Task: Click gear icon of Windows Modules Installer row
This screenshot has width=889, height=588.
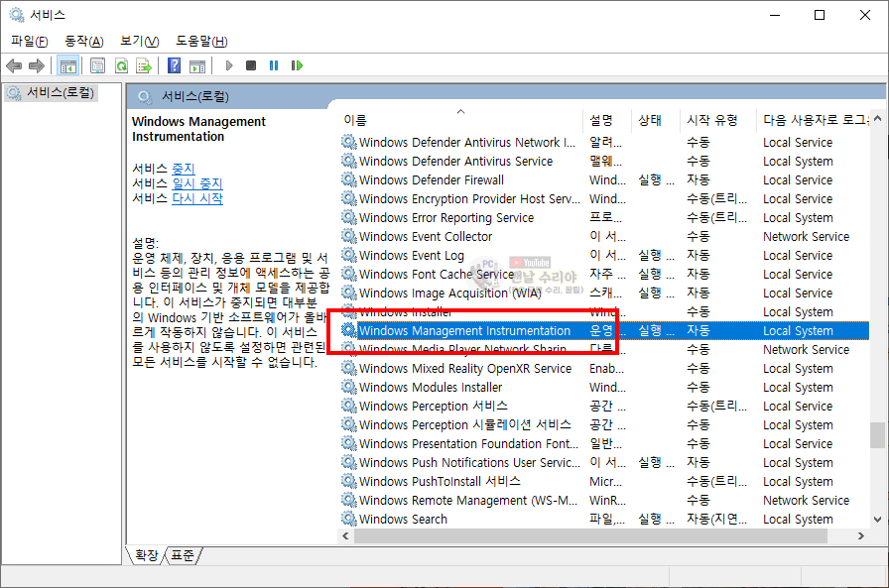Action: [348, 387]
